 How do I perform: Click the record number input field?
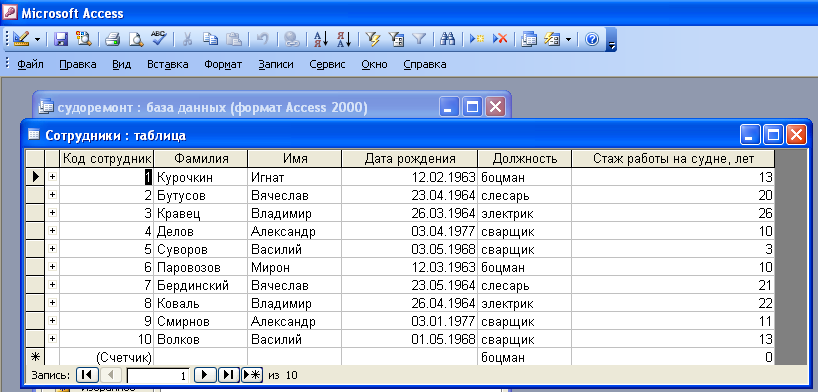pyautogui.click(x=159, y=375)
